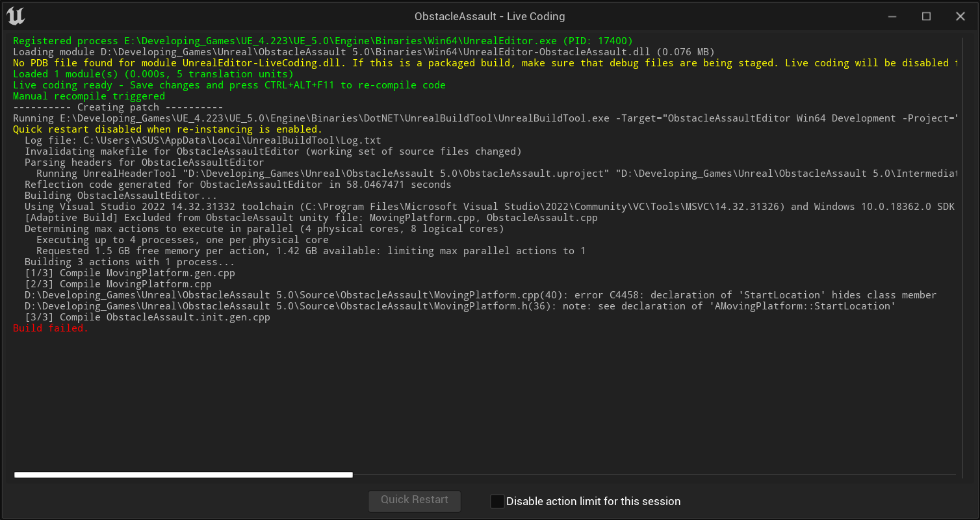Enable Disable action limit checkbox
This screenshot has width=980, height=520.
pyautogui.click(x=497, y=501)
